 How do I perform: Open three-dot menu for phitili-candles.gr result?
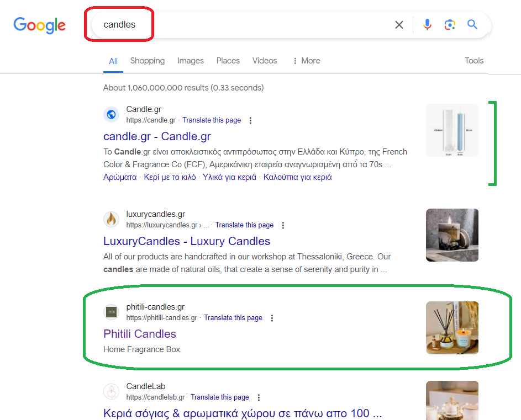(x=272, y=318)
